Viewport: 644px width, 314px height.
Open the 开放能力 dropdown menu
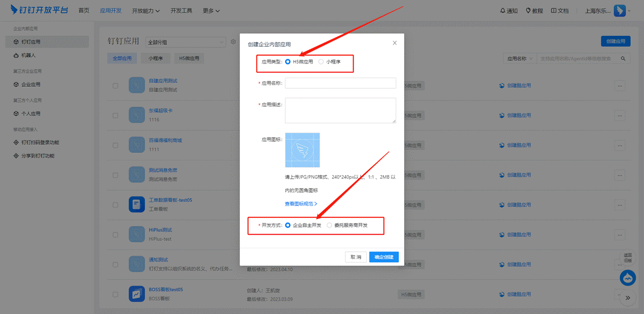pyautogui.click(x=146, y=11)
